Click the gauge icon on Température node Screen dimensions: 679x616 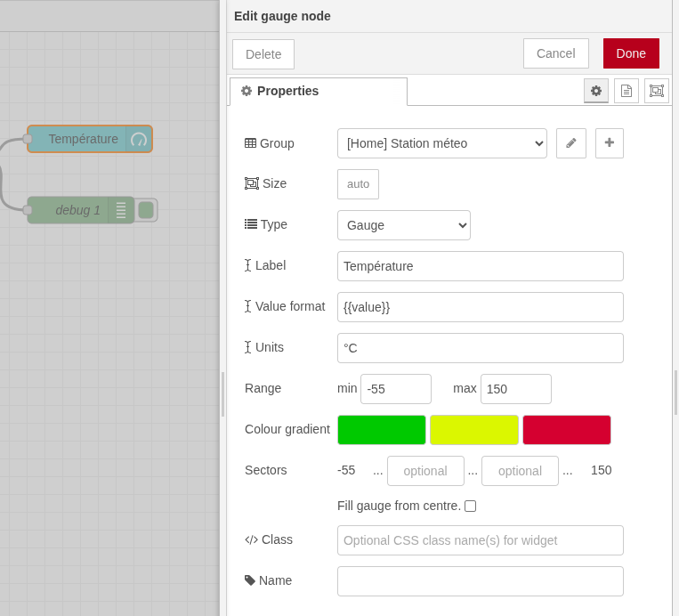[139, 139]
